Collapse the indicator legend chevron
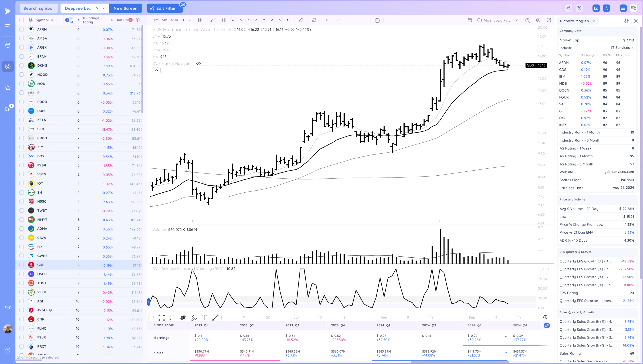Screen dimensions: 643x364 [157, 70]
